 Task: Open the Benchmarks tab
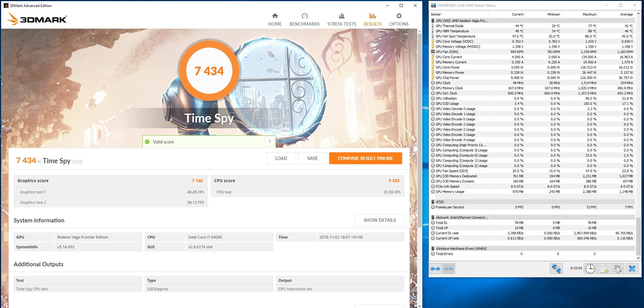click(x=305, y=19)
